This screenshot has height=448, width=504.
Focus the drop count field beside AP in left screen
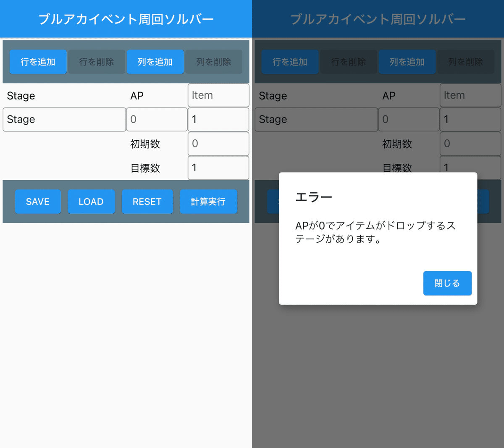pos(218,119)
